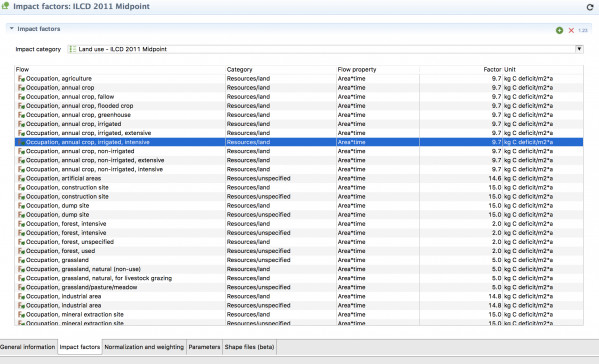Select Occupation, grassland, natural (non-use) row

299,269
